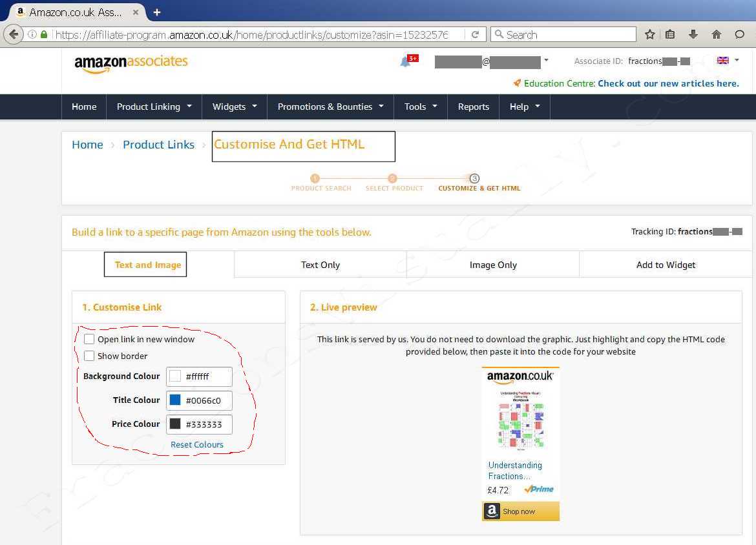Expand the Tools menu
The image size is (756, 545).
click(421, 107)
